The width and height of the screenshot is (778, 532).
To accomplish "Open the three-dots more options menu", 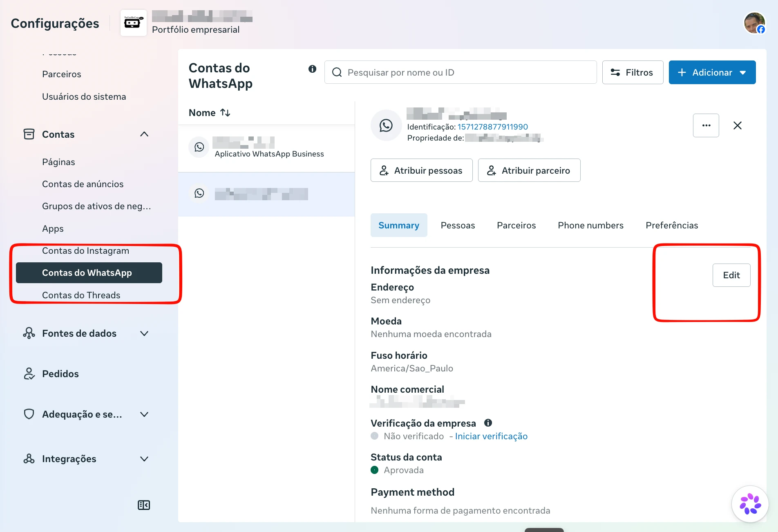I will tap(706, 125).
